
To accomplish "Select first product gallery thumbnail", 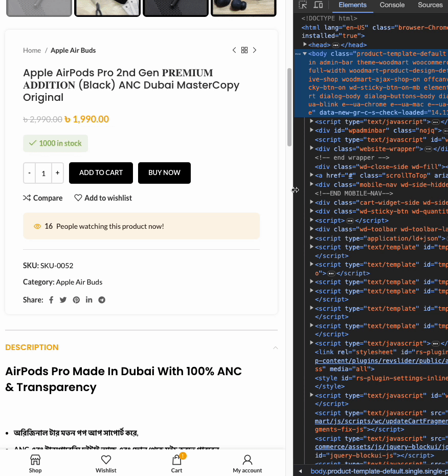I will click(39, 7).
